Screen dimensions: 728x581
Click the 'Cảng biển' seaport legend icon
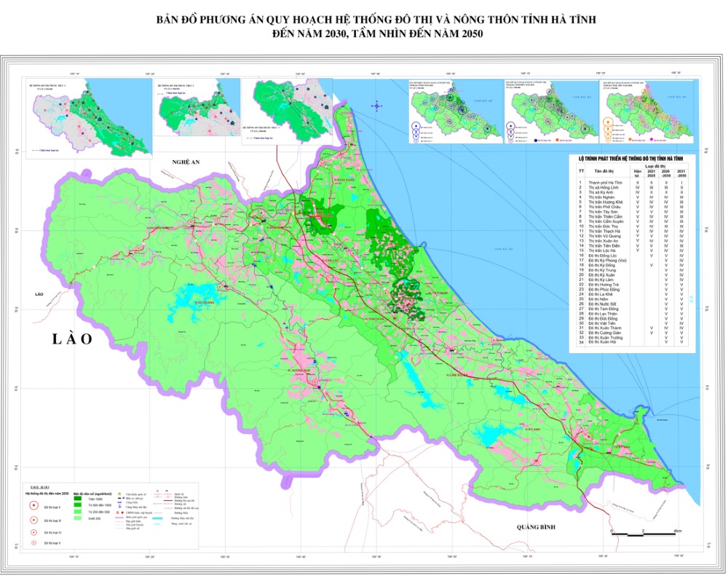[121, 504]
